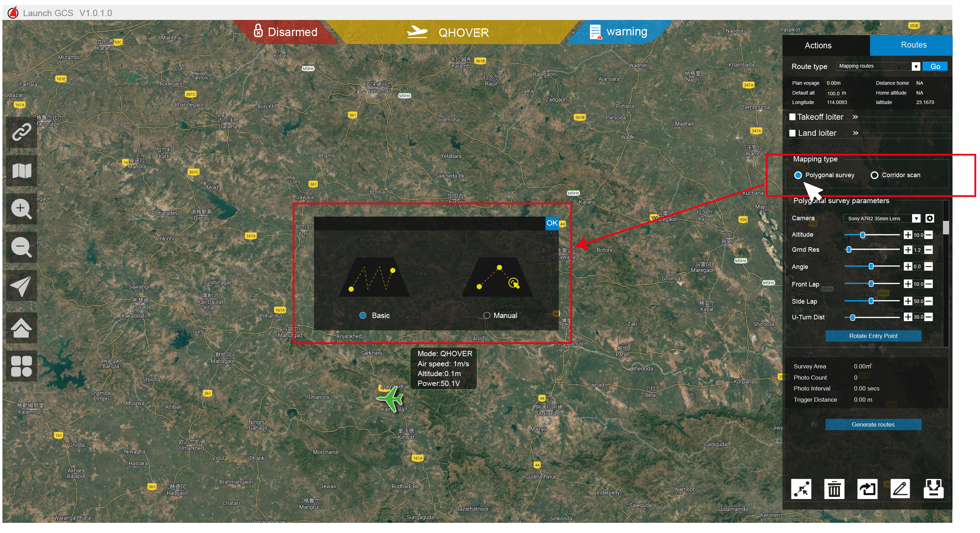Select the Corridor scan radio button
This screenshot has width=980, height=533.
[874, 175]
